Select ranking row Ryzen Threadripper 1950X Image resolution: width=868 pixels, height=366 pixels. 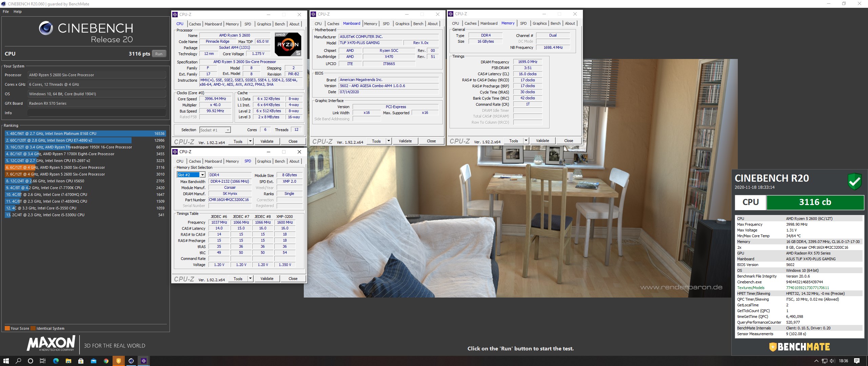(85, 147)
